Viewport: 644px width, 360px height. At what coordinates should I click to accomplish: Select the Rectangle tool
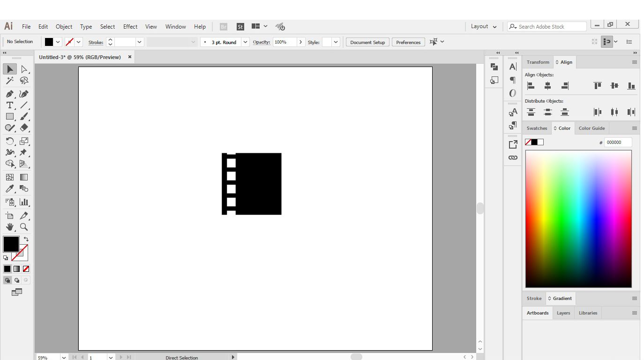click(x=10, y=116)
